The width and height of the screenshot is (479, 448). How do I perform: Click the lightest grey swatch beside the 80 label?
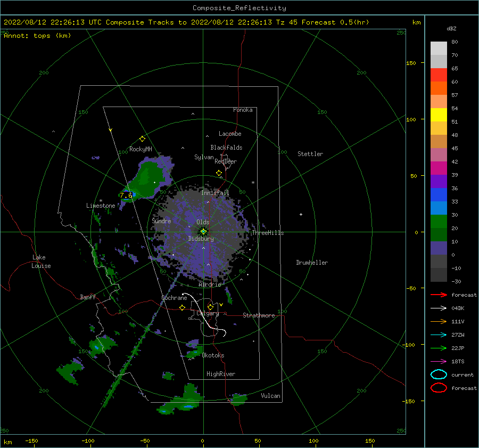439,48
